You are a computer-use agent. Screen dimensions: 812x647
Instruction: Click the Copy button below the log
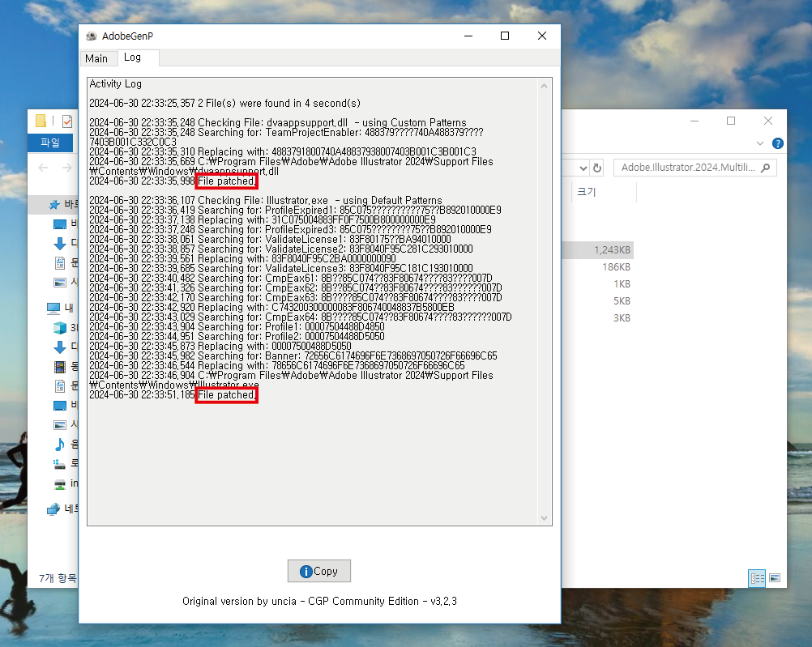coord(319,571)
